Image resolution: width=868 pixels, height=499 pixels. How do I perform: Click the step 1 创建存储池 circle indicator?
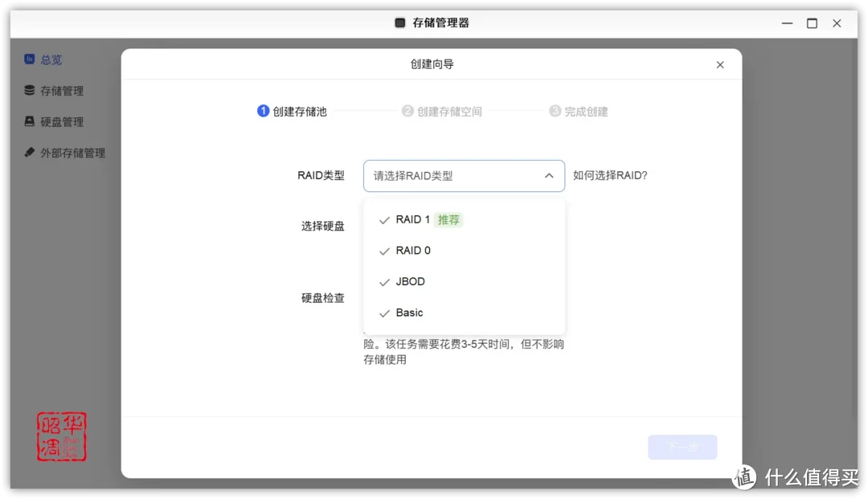263,111
